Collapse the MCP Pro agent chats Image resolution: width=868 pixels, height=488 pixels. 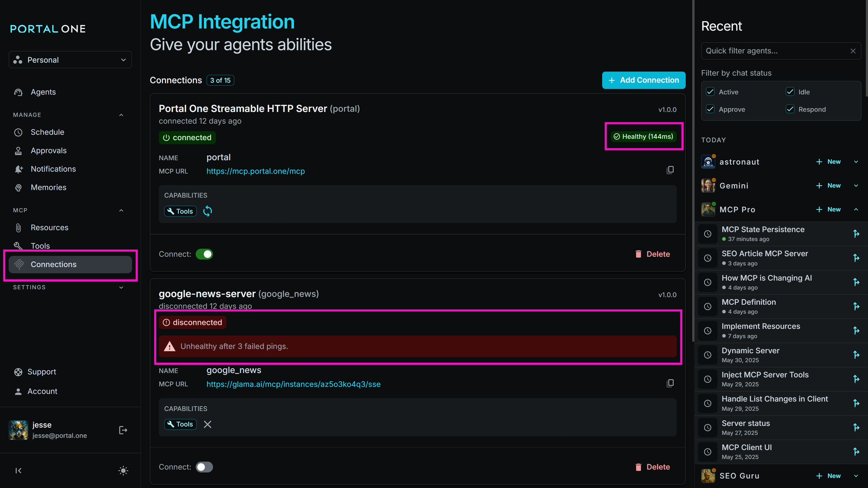[856, 210]
